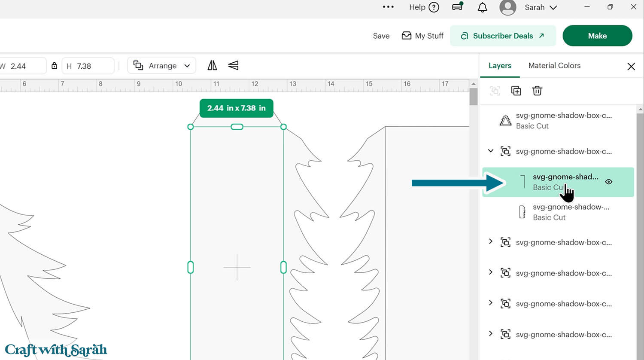Hide the selected svg-gnome-shad layer with the eye
The height and width of the screenshot is (360, 644).
pos(608,182)
